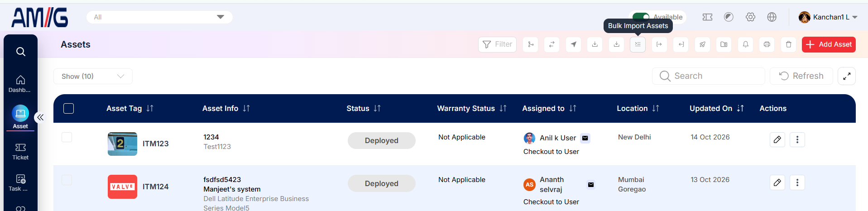Image resolution: width=868 pixels, height=211 pixels.
Task: Select Asset in sidebar
Action: click(20, 117)
